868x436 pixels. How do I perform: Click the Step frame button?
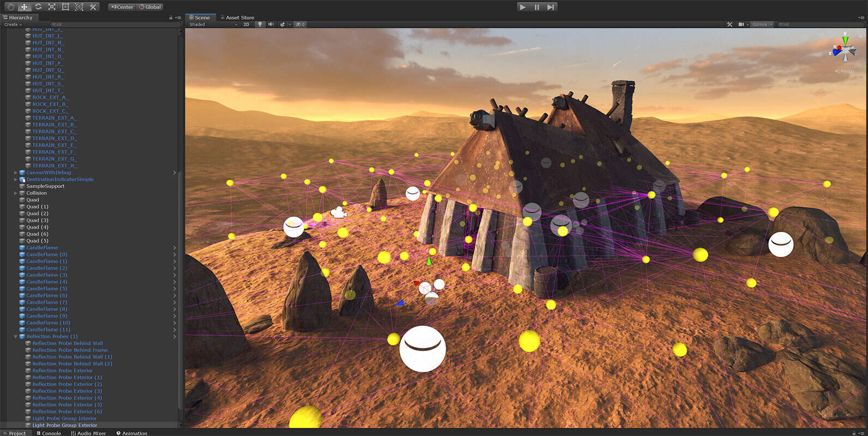551,7
